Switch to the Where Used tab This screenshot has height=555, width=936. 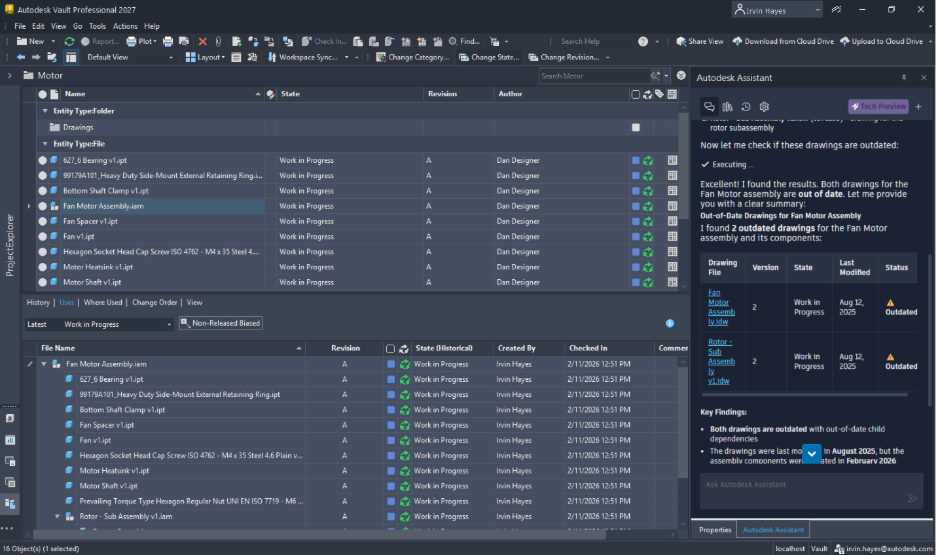point(103,302)
